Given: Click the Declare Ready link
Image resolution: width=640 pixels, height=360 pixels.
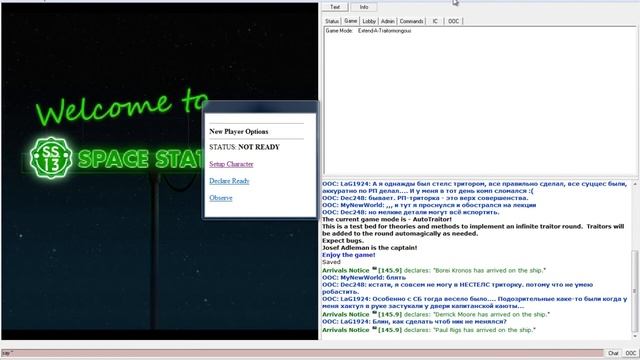Looking at the screenshot, I should (229, 181).
